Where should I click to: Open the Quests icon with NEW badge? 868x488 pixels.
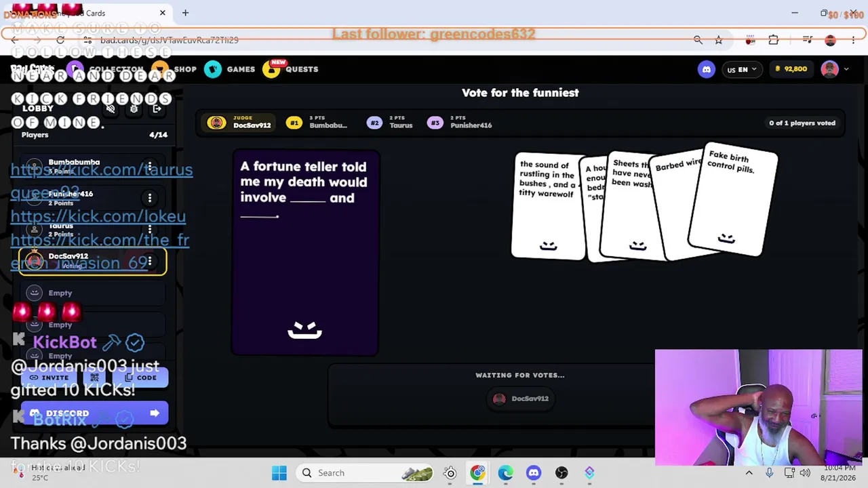[272, 69]
